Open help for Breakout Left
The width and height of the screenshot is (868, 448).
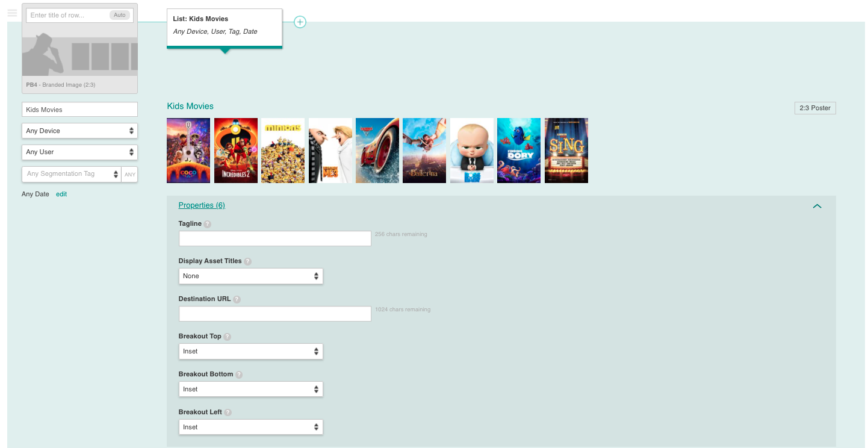228,412
